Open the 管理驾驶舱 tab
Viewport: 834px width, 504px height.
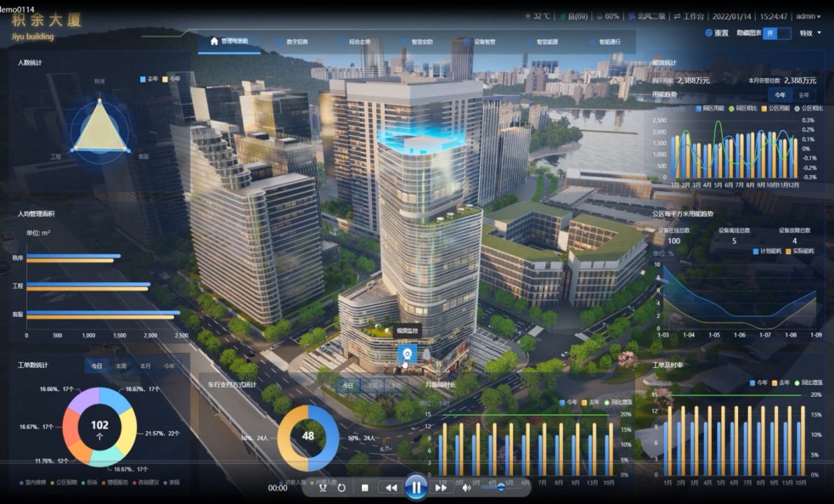click(x=229, y=41)
